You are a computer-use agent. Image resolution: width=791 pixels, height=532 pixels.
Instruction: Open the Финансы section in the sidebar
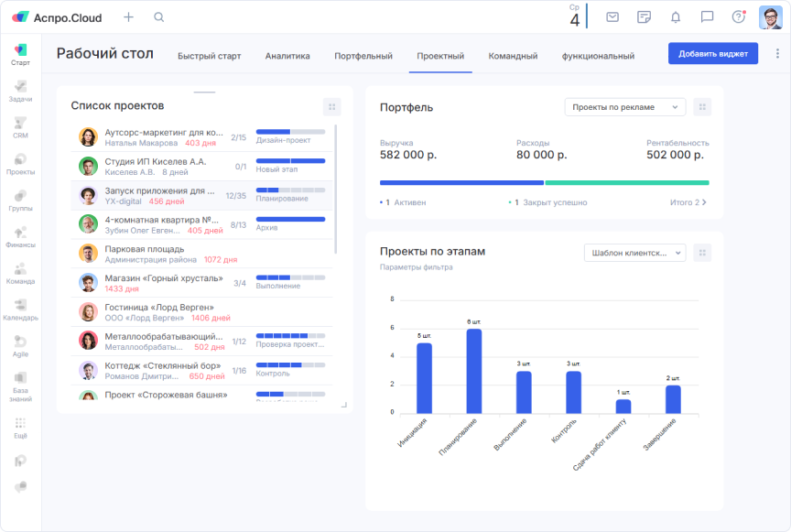tap(20, 236)
